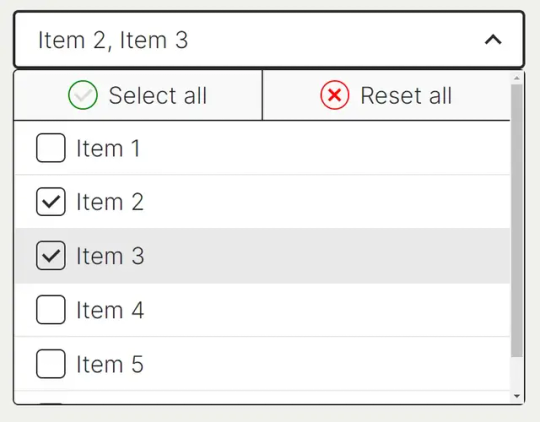Click the Item 2 label
The image size is (540, 422).
[110, 202]
